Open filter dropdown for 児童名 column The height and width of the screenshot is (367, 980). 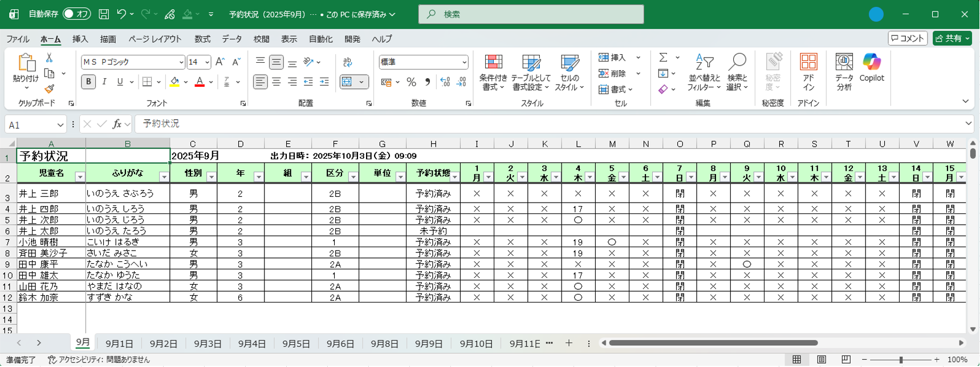80,178
